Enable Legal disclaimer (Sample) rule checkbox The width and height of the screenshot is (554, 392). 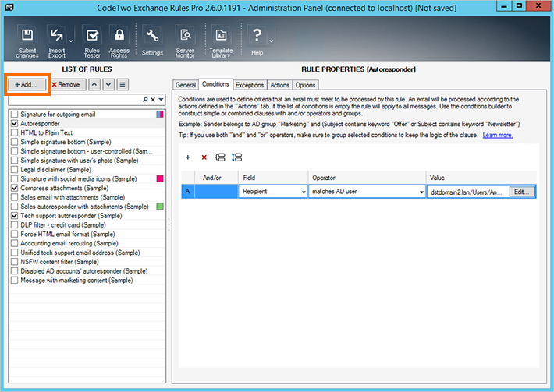pyautogui.click(x=15, y=170)
